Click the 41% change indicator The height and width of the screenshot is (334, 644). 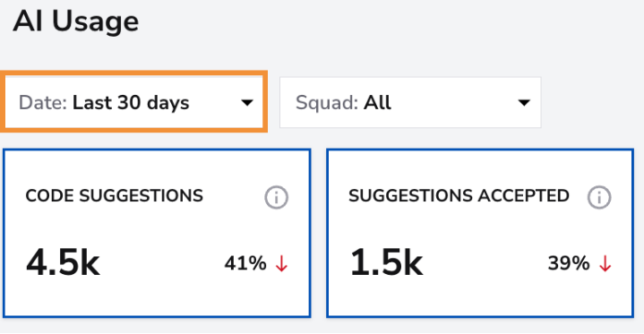point(245,263)
